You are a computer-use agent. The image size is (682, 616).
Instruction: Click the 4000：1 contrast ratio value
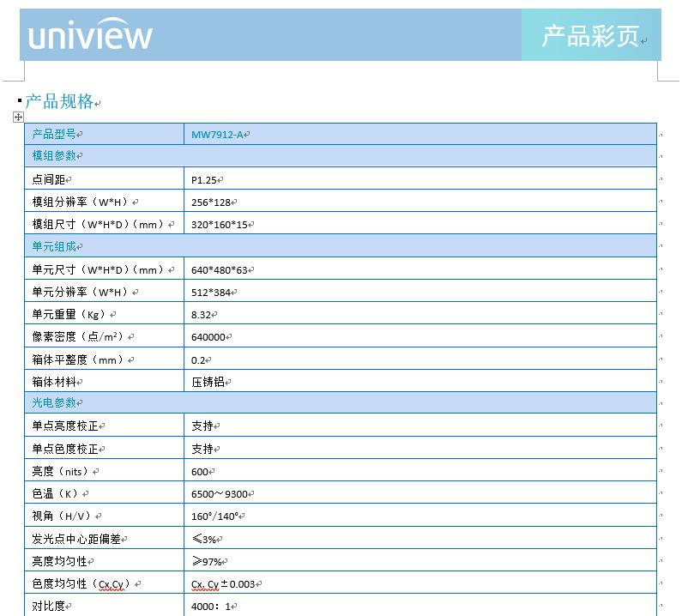point(211,607)
